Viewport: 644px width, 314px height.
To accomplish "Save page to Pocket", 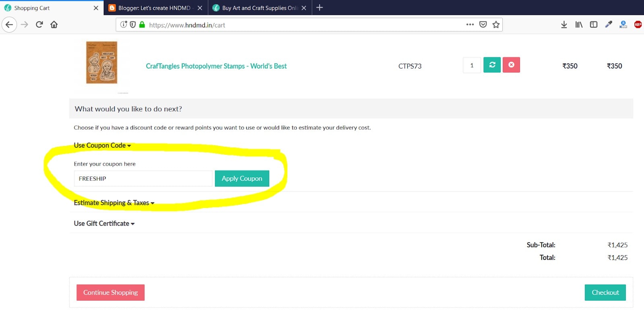I will click(483, 25).
